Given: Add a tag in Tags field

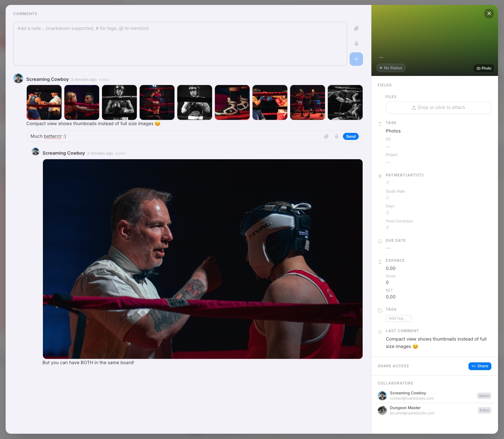Looking at the screenshot, I should pyautogui.click(x=399, y=318).
